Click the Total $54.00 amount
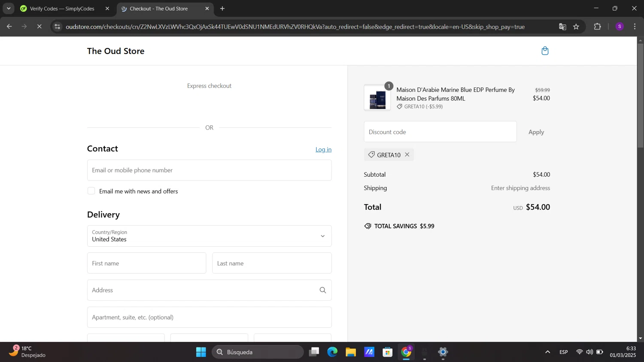644x362 pixels. point(538,207)
